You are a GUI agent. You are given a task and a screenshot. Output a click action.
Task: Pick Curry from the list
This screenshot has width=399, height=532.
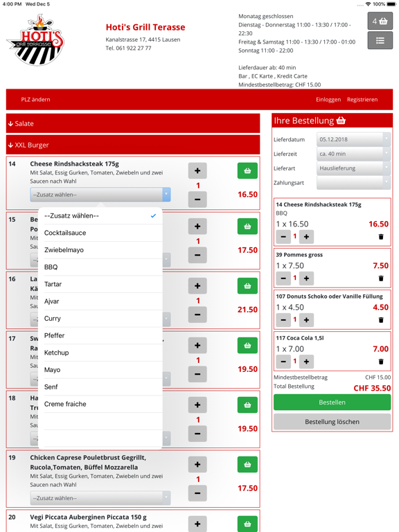pos(100,318)
